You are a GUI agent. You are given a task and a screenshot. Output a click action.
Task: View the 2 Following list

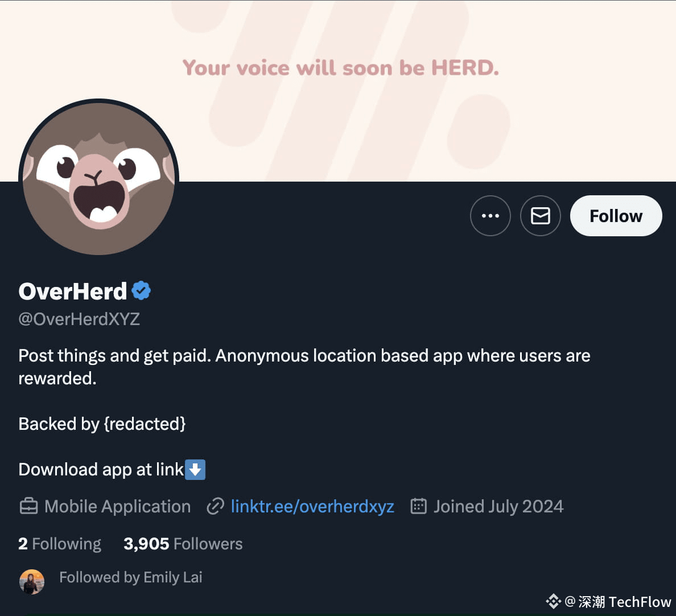pos(60,544)
